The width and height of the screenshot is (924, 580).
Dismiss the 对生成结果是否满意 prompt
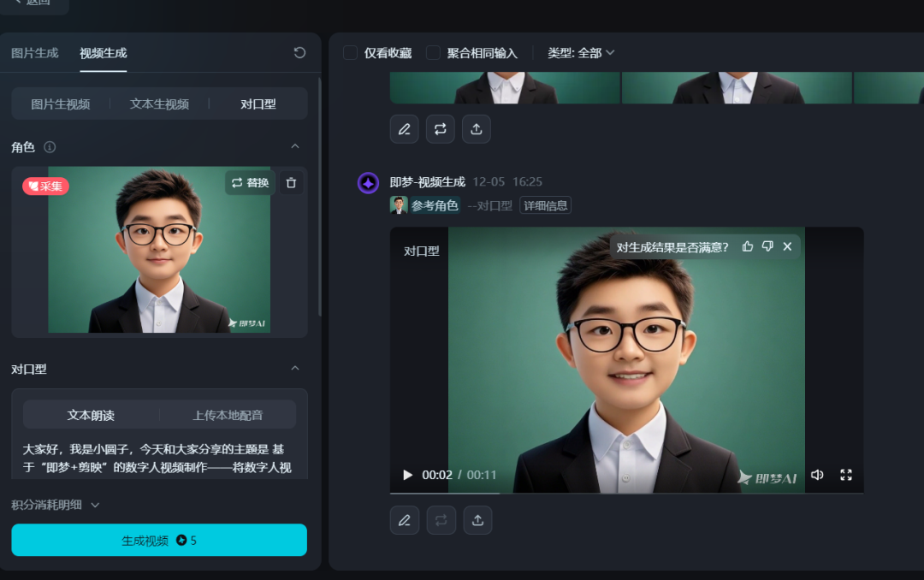click(787, 246)
